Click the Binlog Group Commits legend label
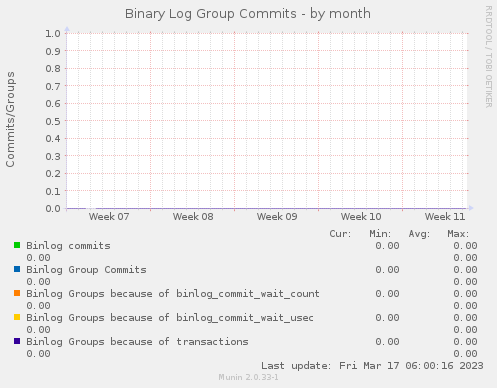The height and width of the screenshot is (388, 497). click(x=86, y=270)
